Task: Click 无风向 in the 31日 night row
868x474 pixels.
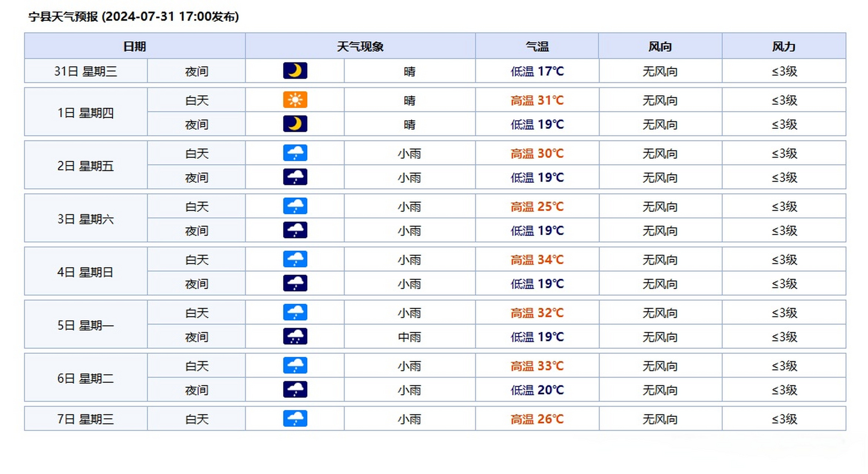Action: click(x=660, y=71)
